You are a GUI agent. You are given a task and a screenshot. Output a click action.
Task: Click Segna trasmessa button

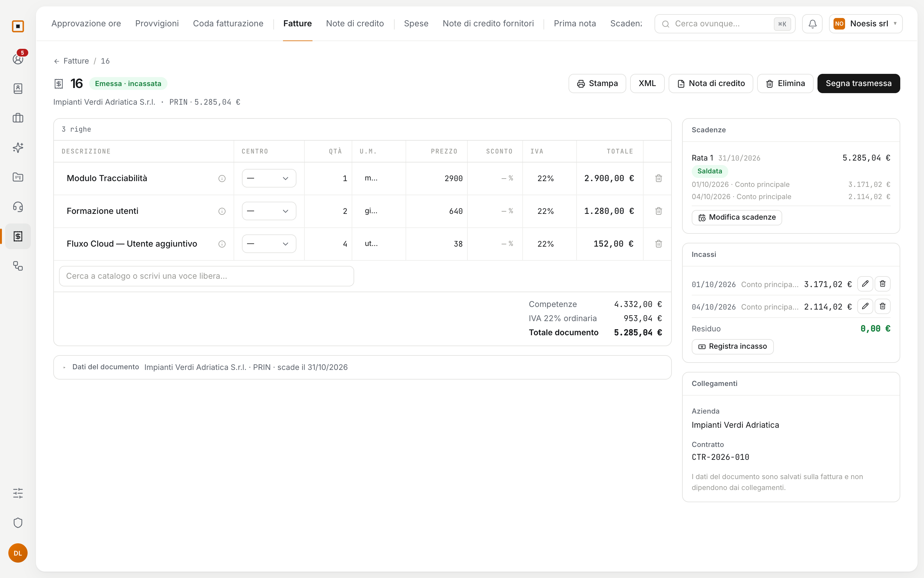(x=858, y=83)
